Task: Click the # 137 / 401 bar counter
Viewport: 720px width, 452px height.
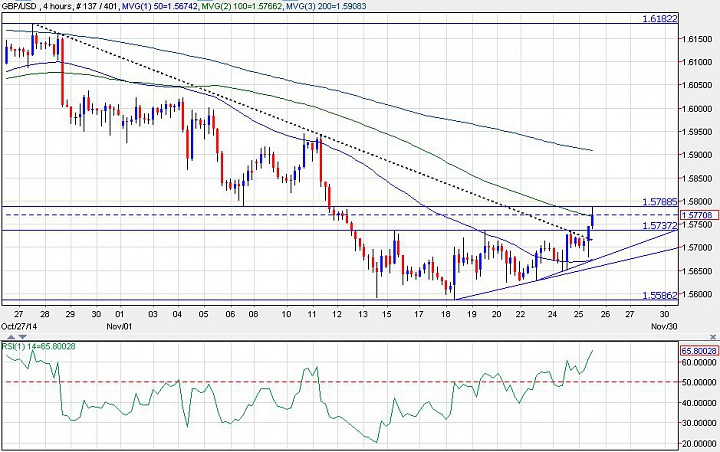Action: pyautogui.click(x=97, y=6)
